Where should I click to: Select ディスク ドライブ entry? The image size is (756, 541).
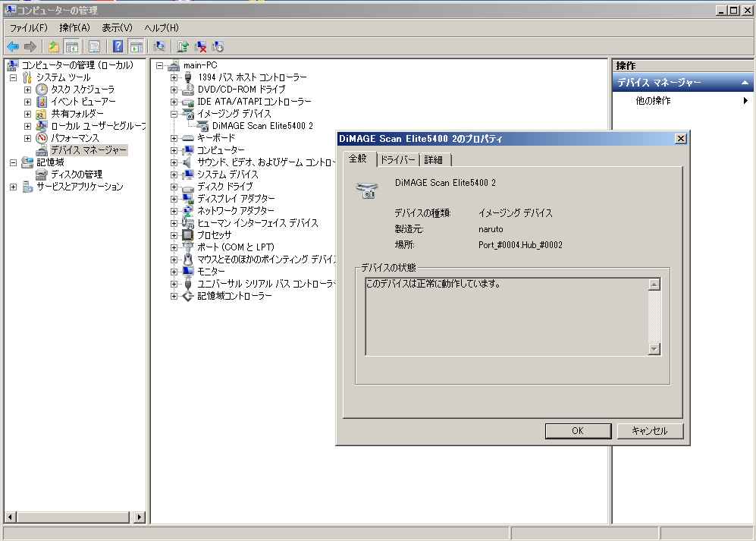coord(224,187)
